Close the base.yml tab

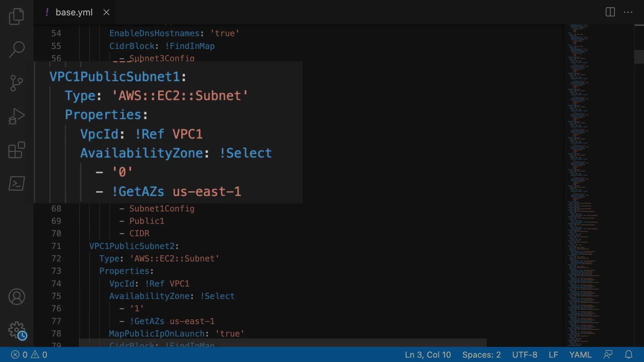(106, 12)
